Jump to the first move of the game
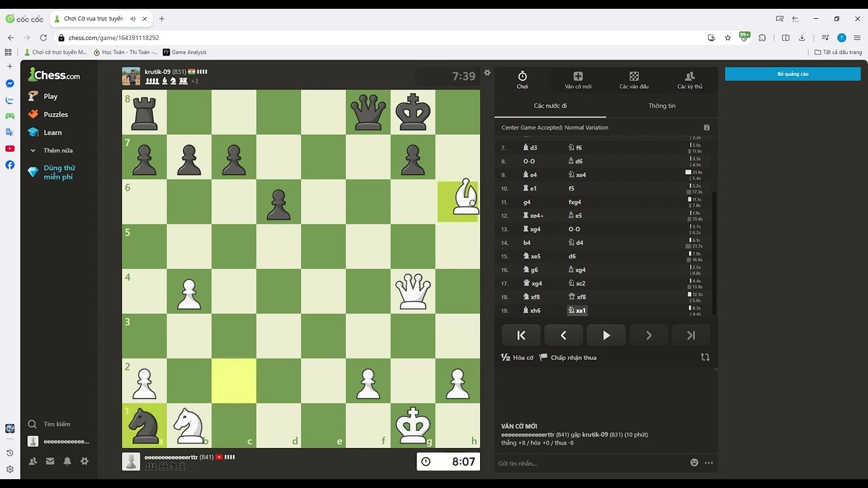Viewport: 868px width, 488px height. tap(521, 335)
